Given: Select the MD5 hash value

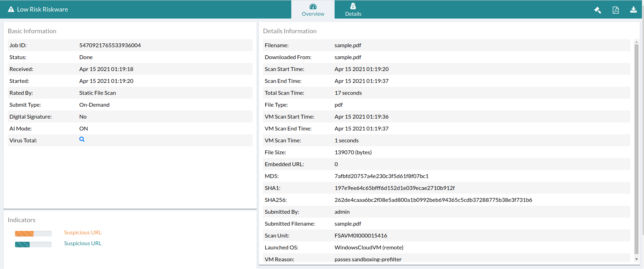Looking at the screenshot, I should [381, 176].
